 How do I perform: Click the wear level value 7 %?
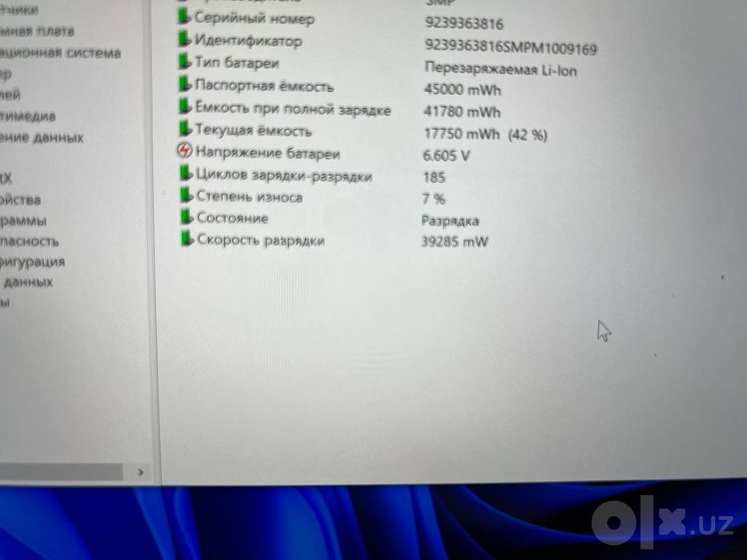[433, 198]
